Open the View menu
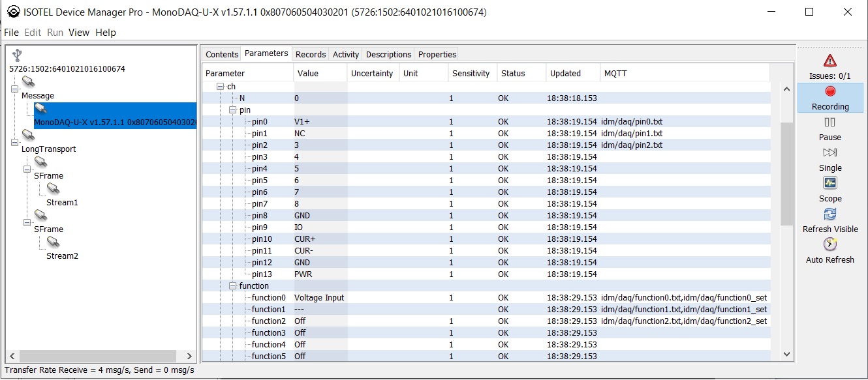The height and width of the screenshot is (380, 868). (79, 33)
